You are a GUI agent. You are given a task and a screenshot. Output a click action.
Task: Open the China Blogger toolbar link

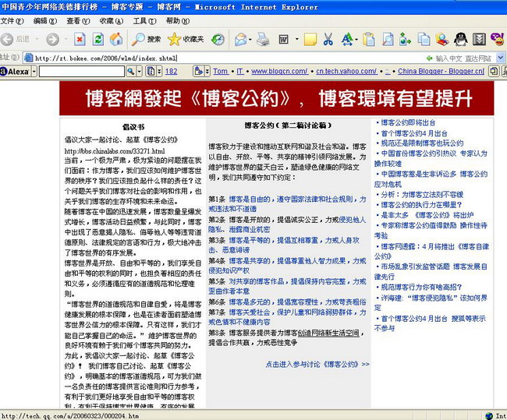pyautogui.click(x=442, y=71)
